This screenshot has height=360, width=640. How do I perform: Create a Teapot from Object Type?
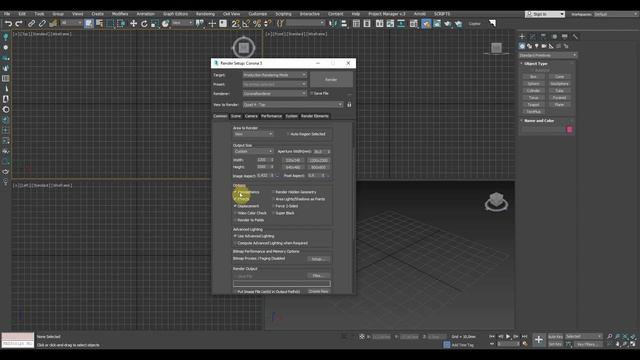(x=533, y=105)
